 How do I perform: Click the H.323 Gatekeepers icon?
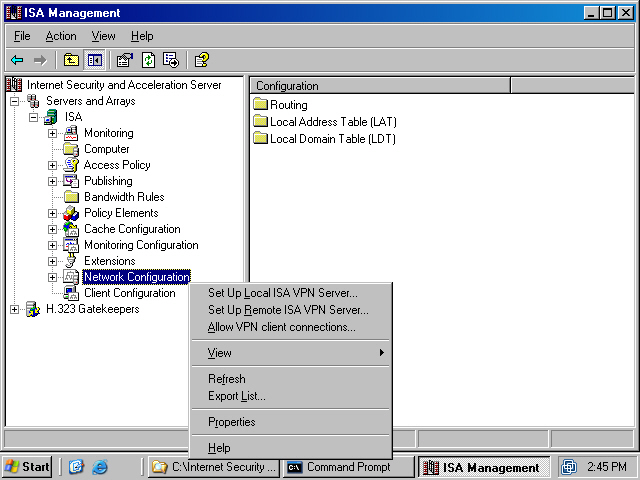click(33, 309)
